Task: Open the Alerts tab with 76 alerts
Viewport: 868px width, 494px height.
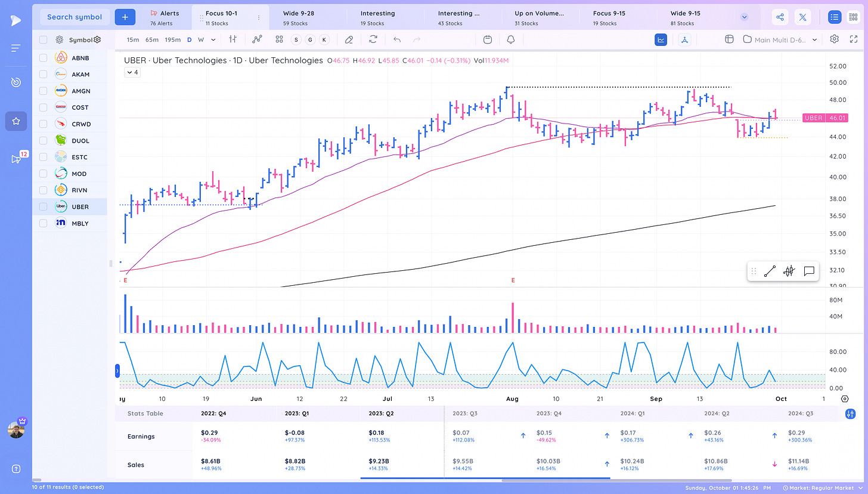Action: coord(165,18)
